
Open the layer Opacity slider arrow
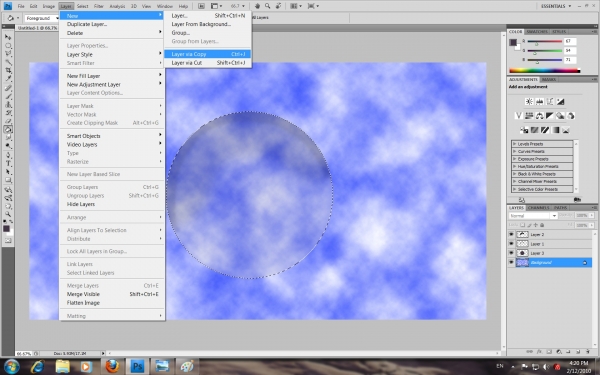tap(592, 216)
